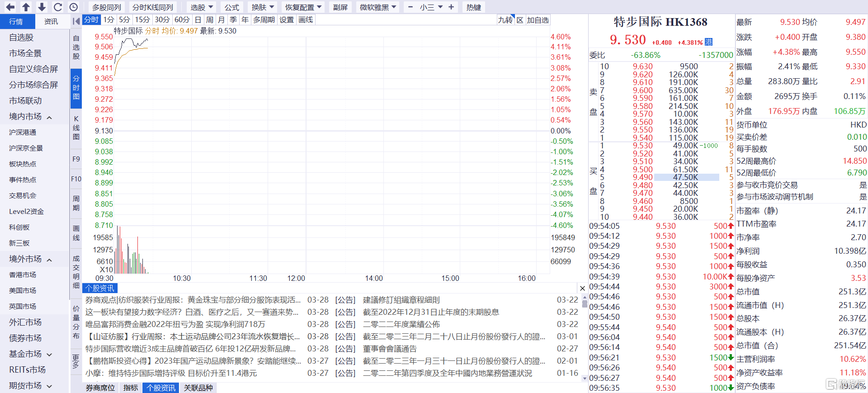Viewport: 868px width, 393px height.
Task: Increase font size with plus icon
Action: [x=451, y=7]
